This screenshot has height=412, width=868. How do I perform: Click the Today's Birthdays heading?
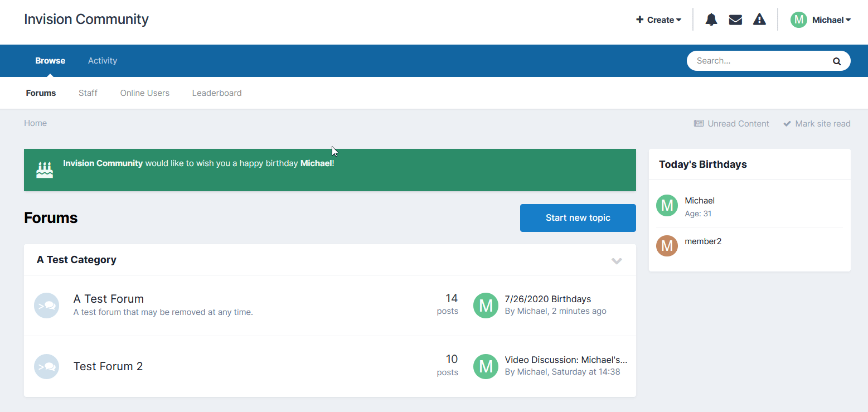[x=703, y=164]
